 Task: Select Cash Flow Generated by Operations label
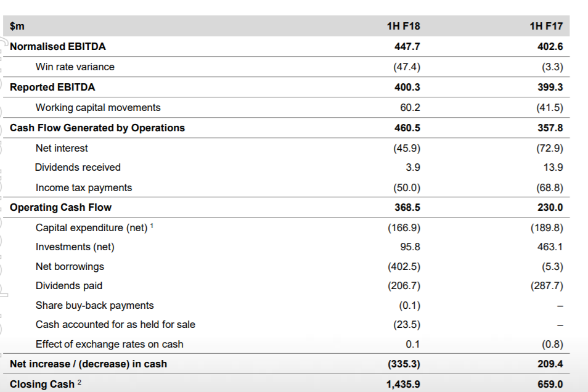pos(97,128)
